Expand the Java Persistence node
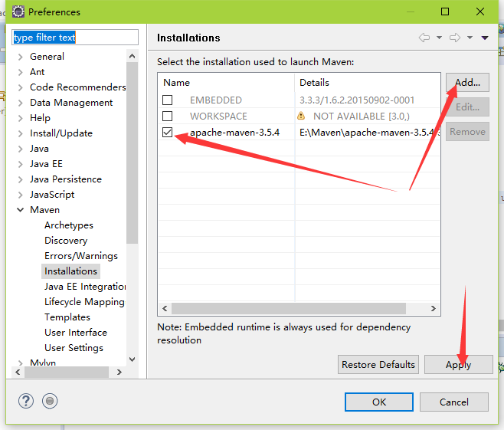Viewport: 504px width, 430px height. 20,179
